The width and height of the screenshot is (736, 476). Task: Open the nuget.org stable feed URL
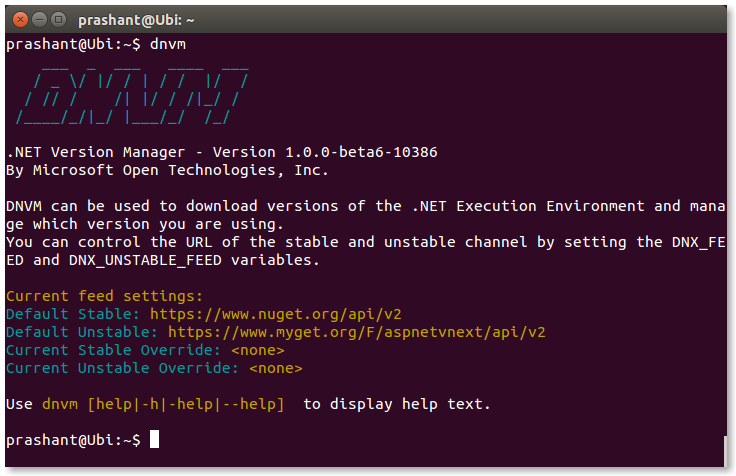[x=276, y=314]
